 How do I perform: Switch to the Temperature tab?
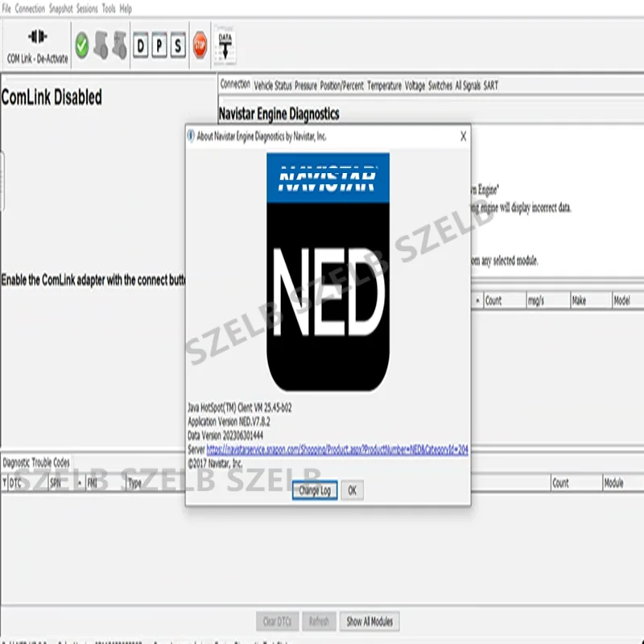(385, 85)
